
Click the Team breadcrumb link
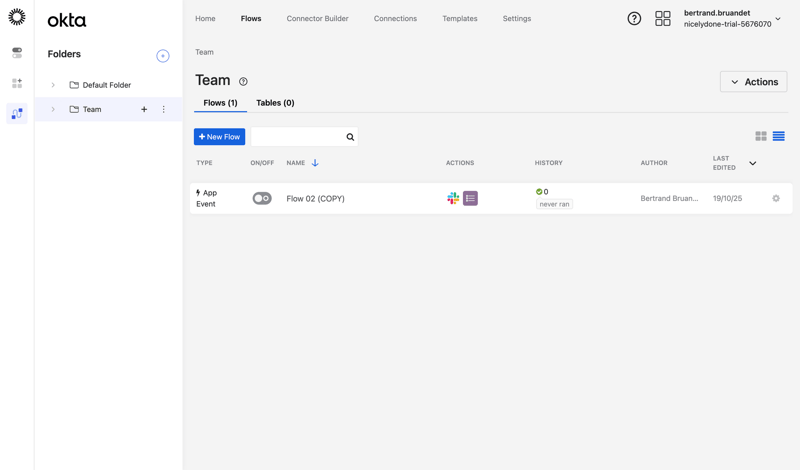coord(204,52)
